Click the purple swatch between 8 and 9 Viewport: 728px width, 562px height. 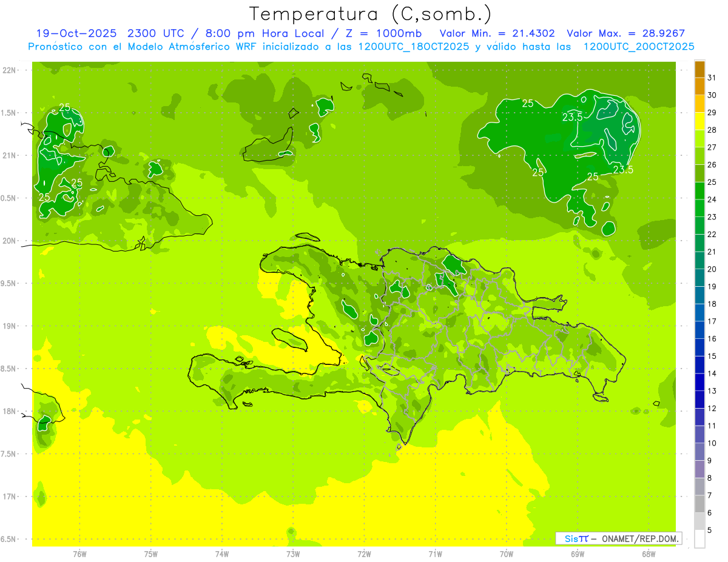[699, 469]
